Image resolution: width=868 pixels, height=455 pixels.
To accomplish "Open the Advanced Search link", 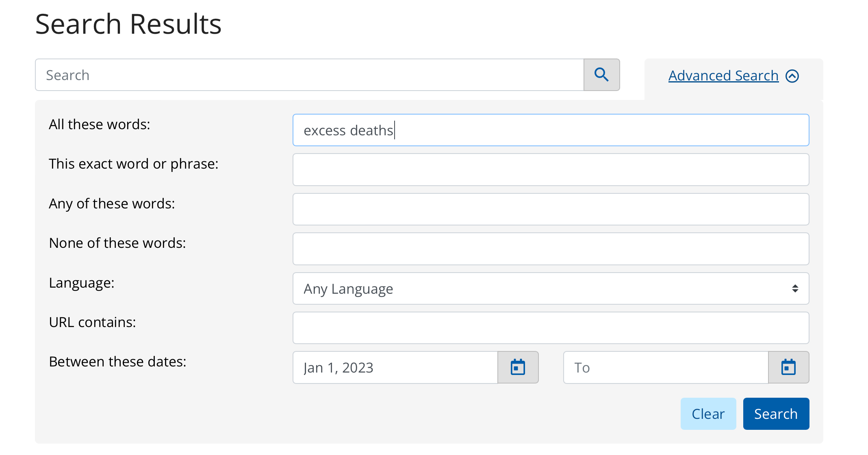I will (723, 76).
